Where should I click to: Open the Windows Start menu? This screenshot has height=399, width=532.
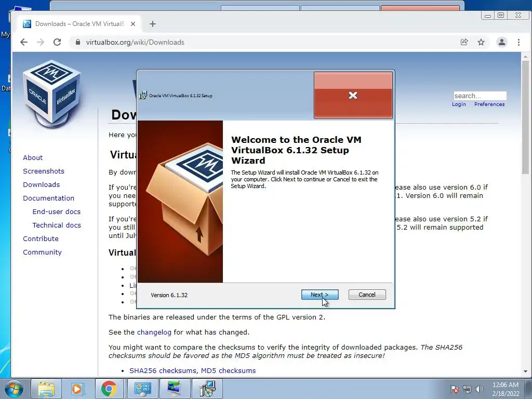point(14,389)
